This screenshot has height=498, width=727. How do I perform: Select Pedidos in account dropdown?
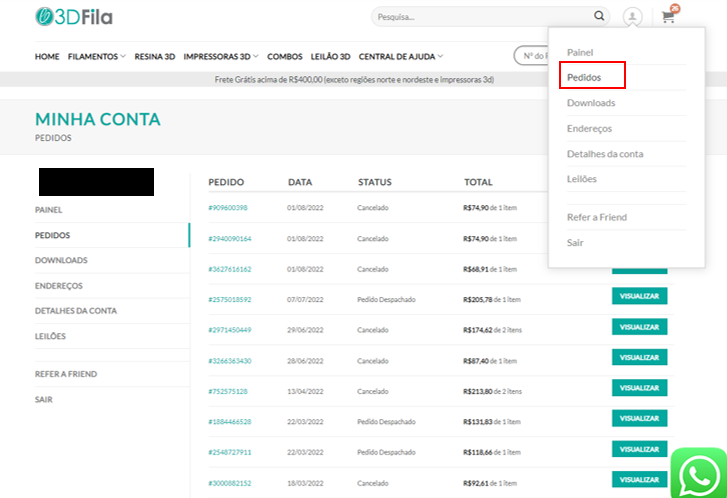point(584,77)
